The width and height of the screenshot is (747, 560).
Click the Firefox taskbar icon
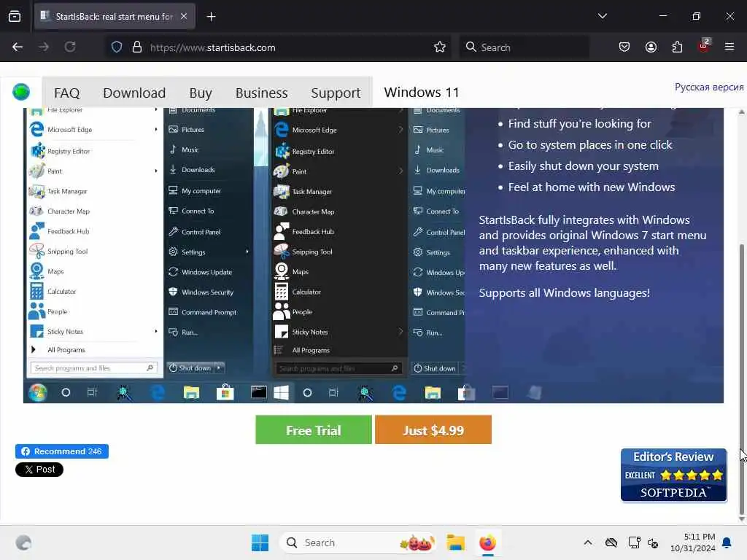487,542
